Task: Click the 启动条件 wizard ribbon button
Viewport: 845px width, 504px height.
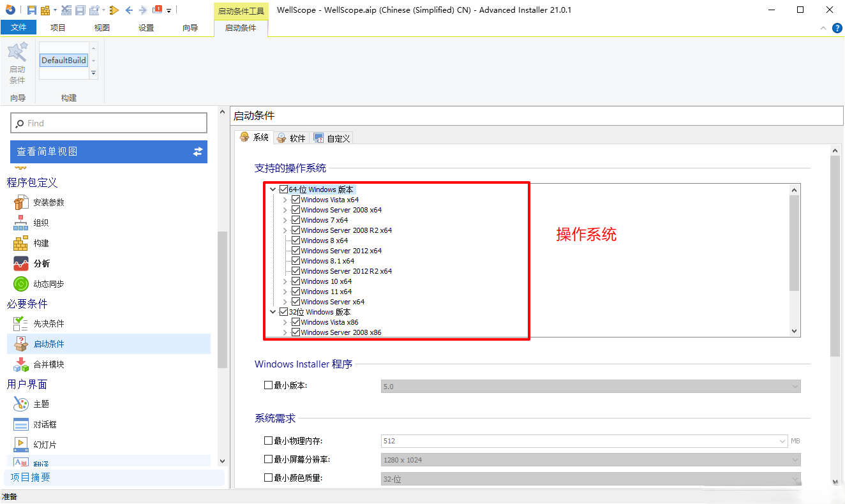Action: coord(17,63)
